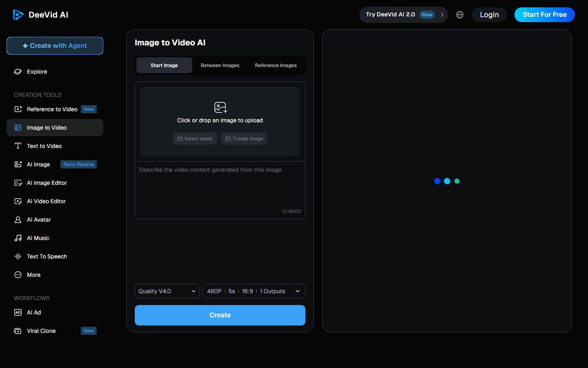Click the Viral Clone icon
The height and width of the screenshot is (368, 588).
[18, 331]
